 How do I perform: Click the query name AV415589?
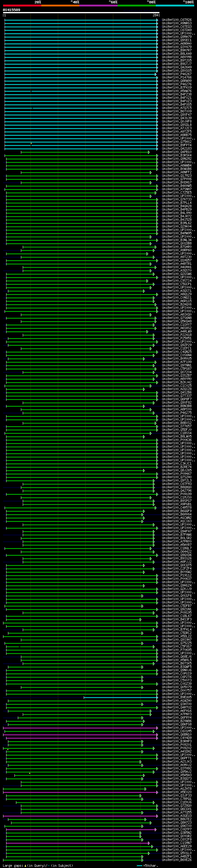[x=11, y=10]
